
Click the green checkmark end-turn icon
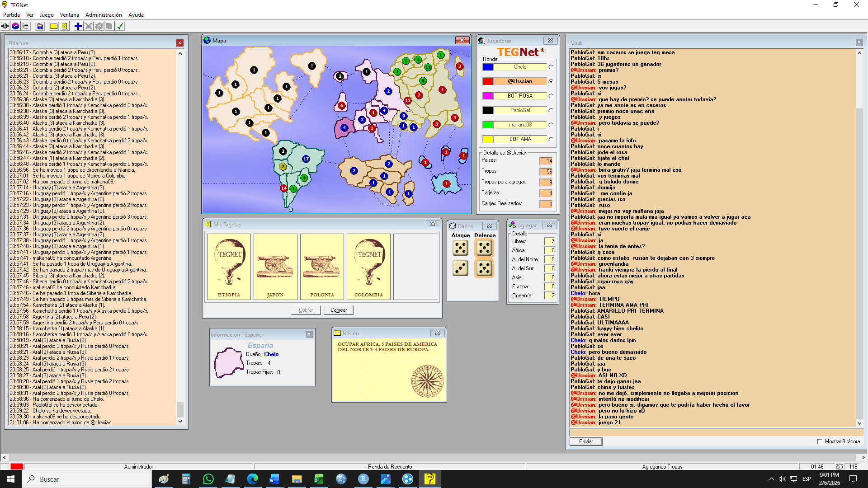click(x=120, y=26)
